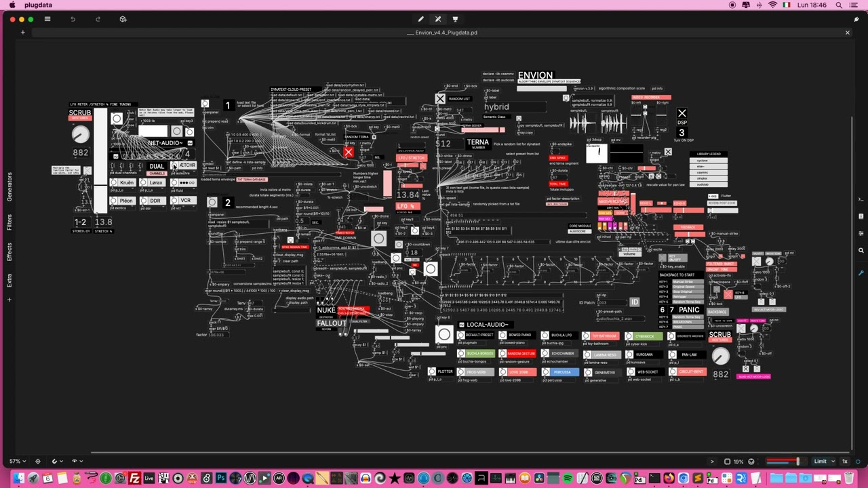
Task: Adjust the output volume level slider
Action: pos(783,462)
